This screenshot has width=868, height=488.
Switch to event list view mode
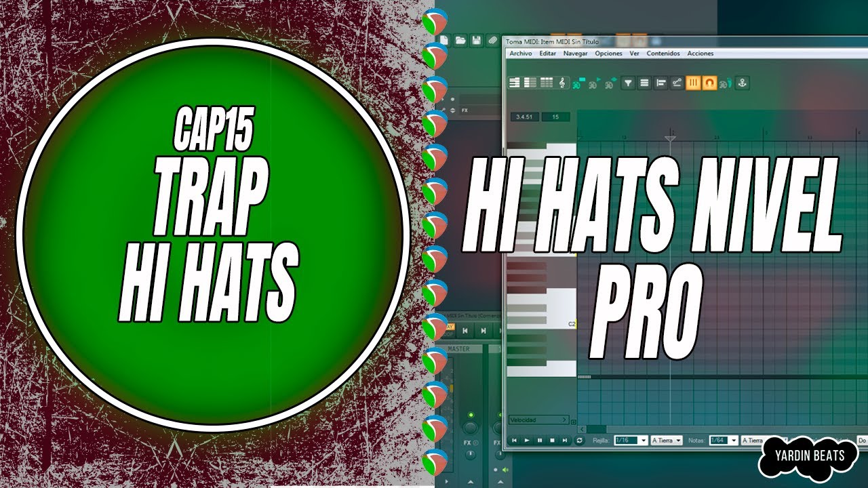tap(547, 83)
